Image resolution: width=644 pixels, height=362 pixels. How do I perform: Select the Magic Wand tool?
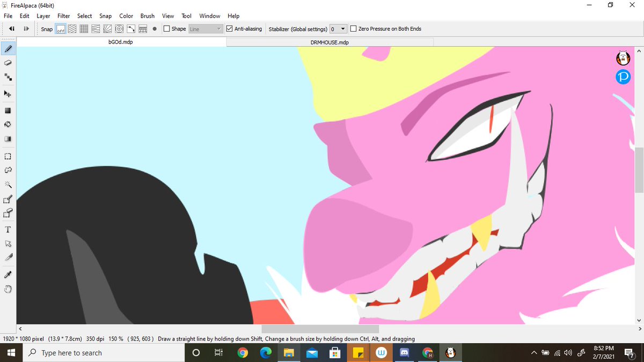(x=8, y=184)
